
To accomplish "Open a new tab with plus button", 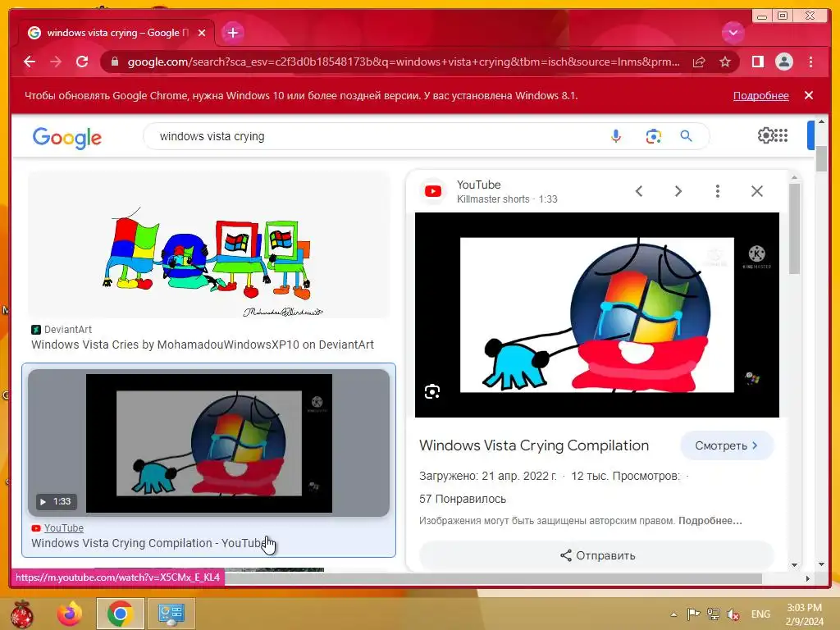I will click(x=232, y=33).
